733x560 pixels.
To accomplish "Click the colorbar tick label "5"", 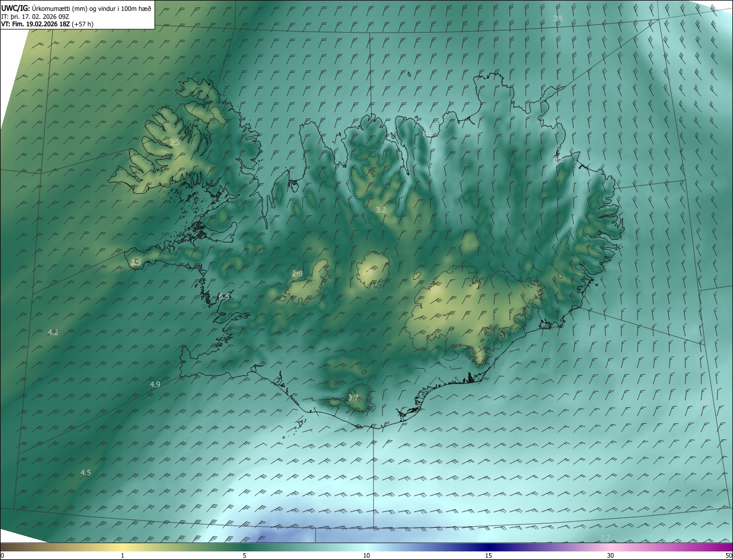I will point(245,555).
